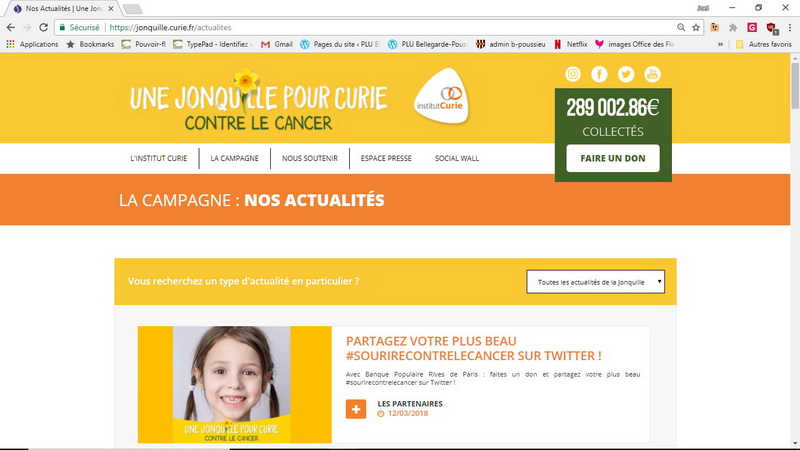
Task: Expand the hidden bookmarks chevron
Action: [720, 44]
